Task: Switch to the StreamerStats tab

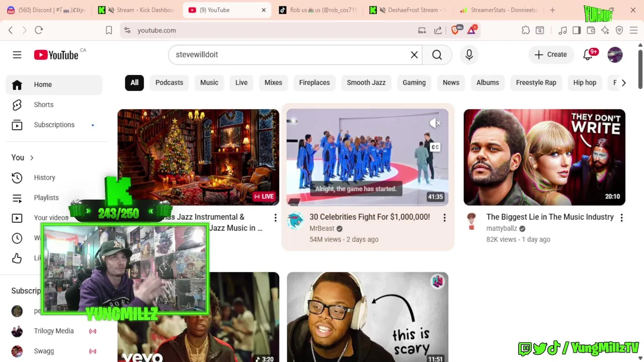Action: (498, 10)
